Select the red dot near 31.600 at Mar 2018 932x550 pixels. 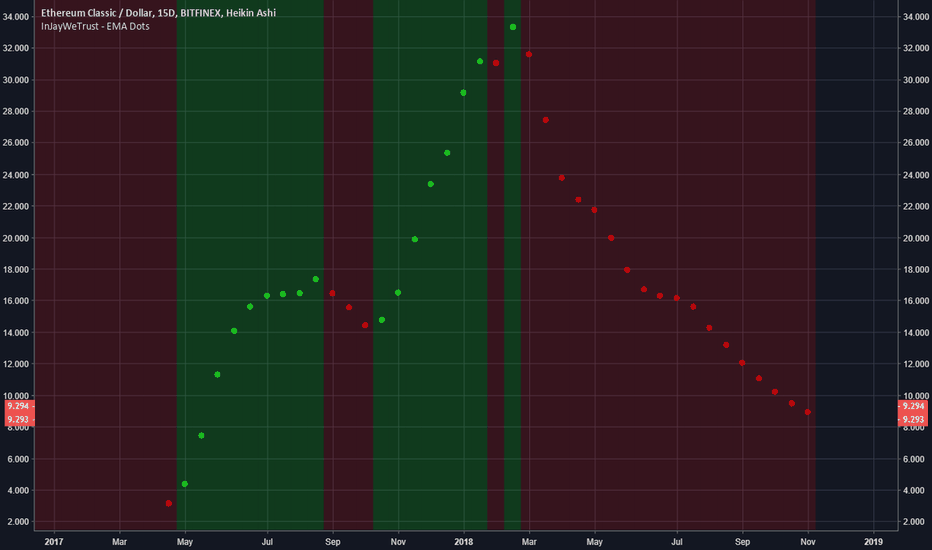click(529, 55)
